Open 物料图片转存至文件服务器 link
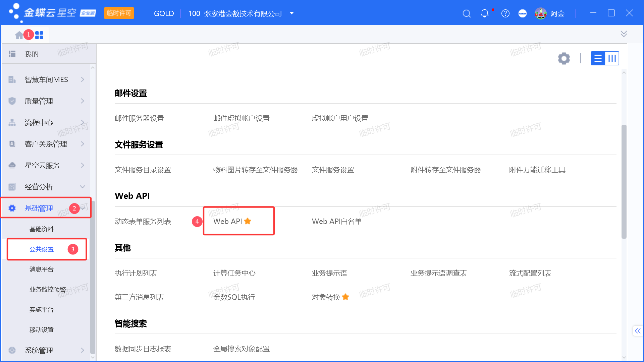 [x=256, y=170]
